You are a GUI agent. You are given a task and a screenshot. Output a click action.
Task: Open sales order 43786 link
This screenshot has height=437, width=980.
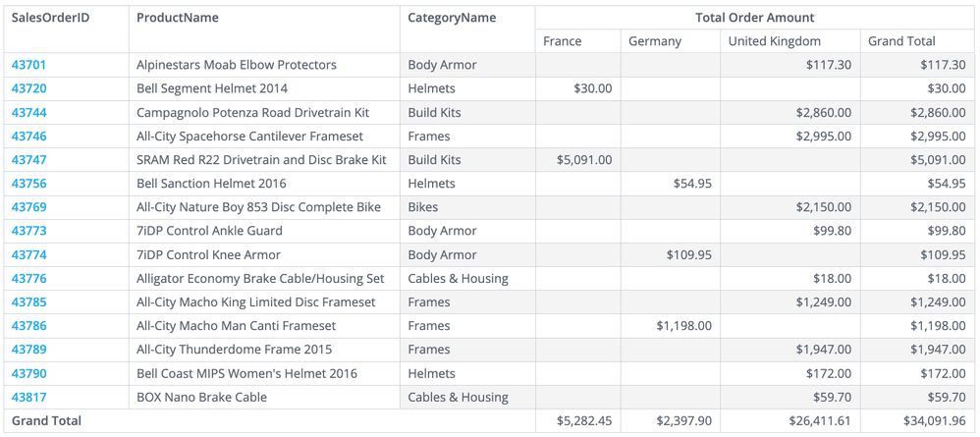(x=28, y=326)
